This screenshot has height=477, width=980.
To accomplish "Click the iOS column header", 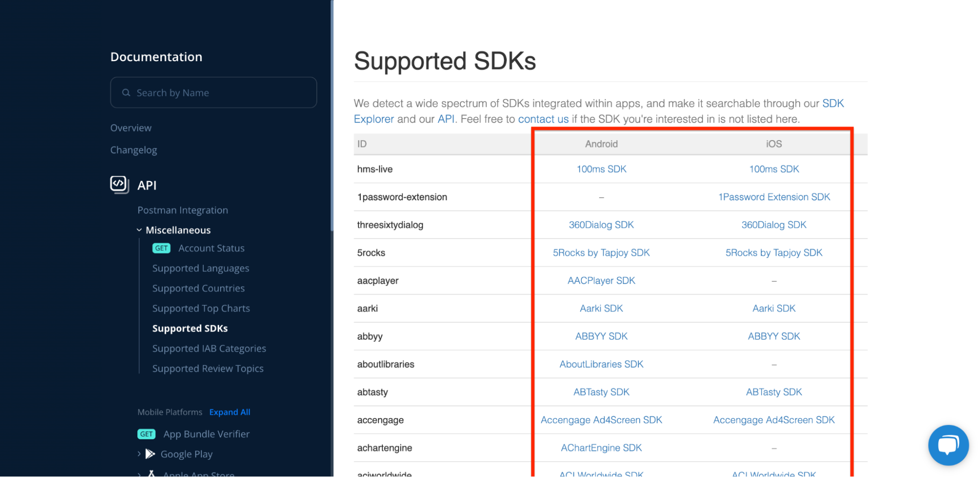I will [x=774, y=144].
